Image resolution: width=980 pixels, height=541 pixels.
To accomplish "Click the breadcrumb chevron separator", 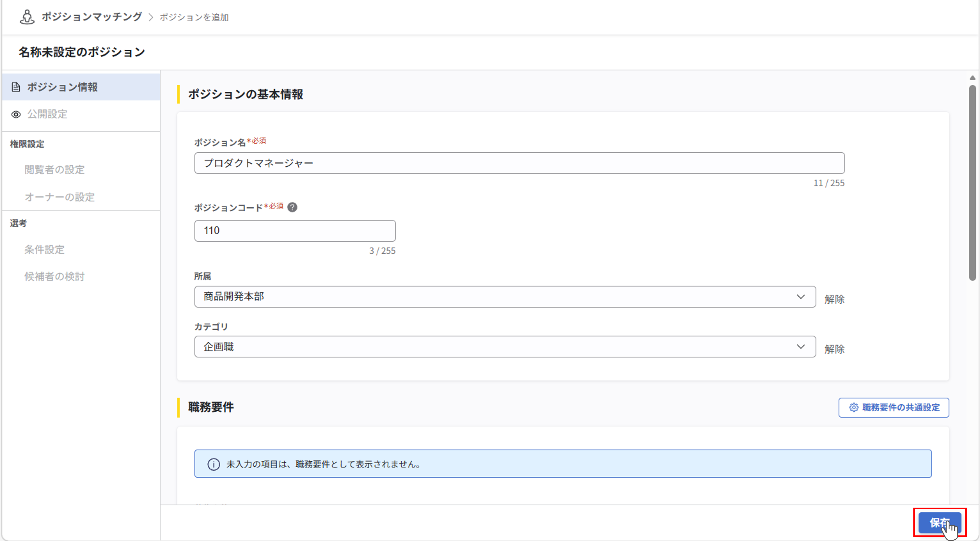I will pos(151,17).
